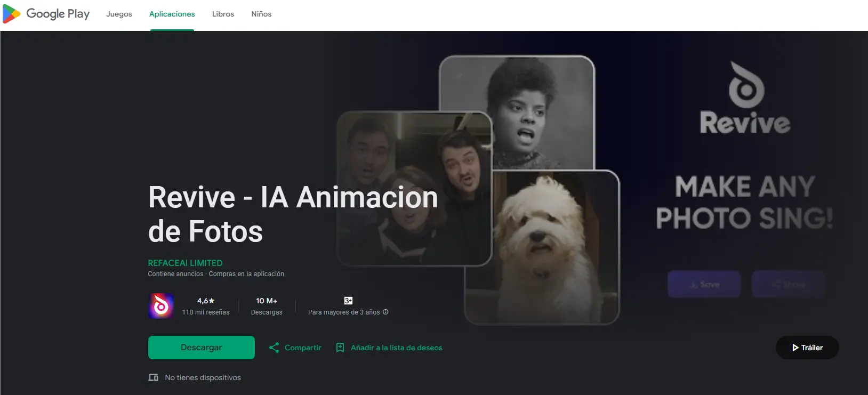This screenshot has width=868, height=395.
Task: Open the Juegos tab
Action: tap(119, 14)
